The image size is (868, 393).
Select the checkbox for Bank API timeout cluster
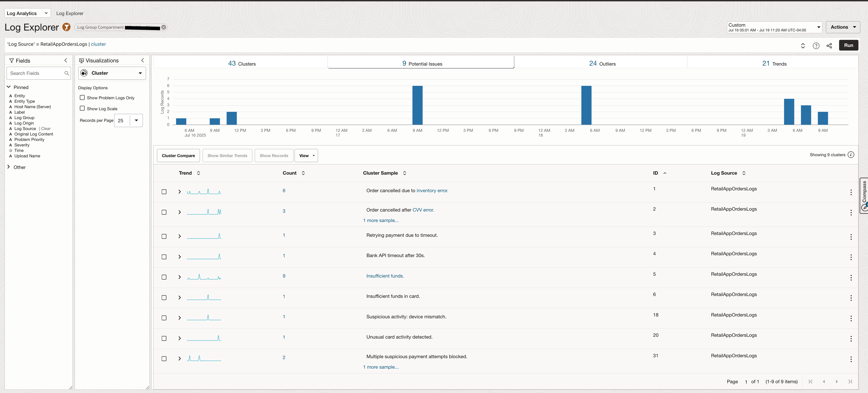(164, 257)
